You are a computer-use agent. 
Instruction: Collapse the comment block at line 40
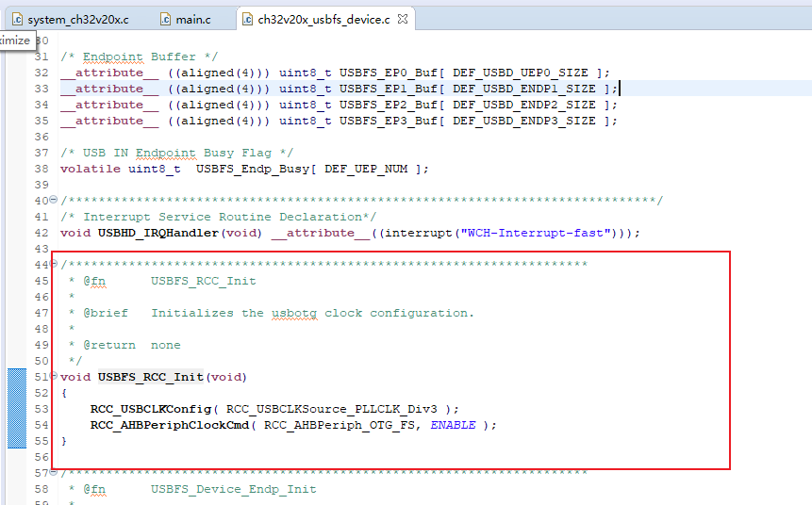click(x=54, y=201)
